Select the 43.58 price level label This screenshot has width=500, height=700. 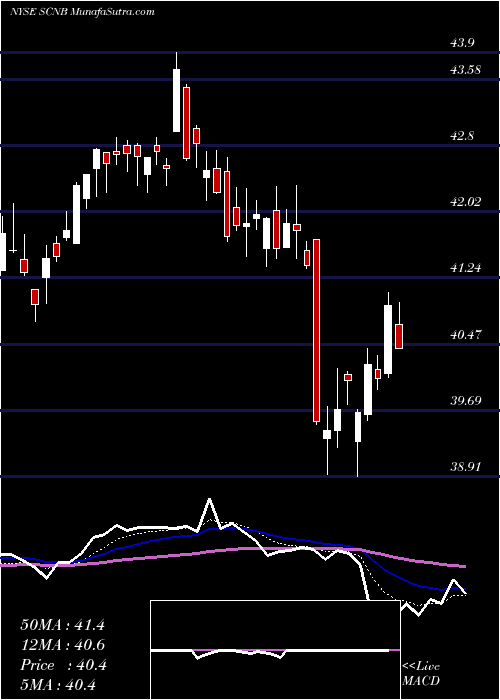coord(466,70)
